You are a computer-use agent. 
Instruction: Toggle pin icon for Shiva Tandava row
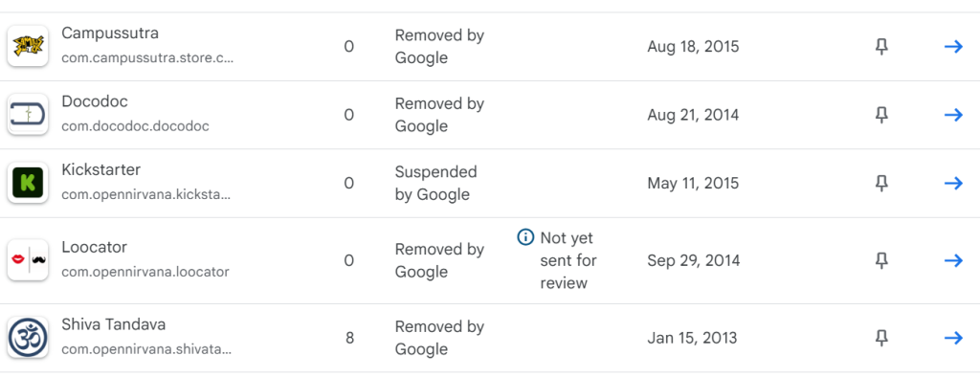tap(881, 338)
